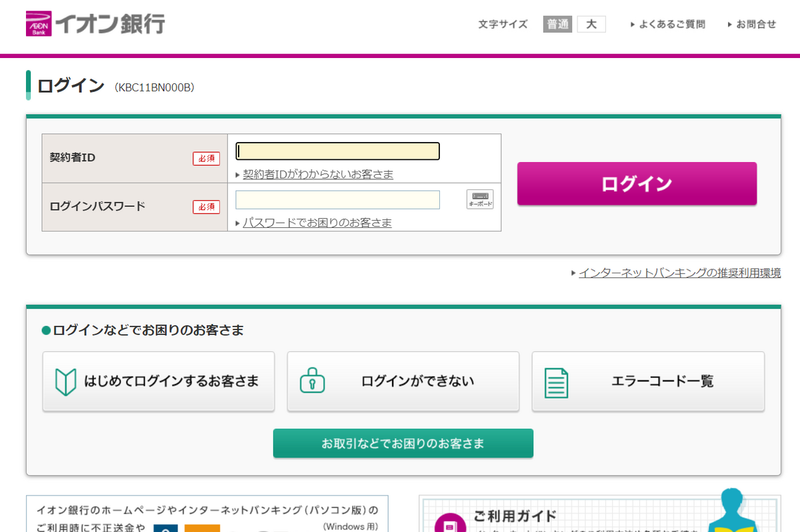The height and width of the screenshot is (532, 800).
Task: Click the 契約者ID row label
Action: pos(73,158)
